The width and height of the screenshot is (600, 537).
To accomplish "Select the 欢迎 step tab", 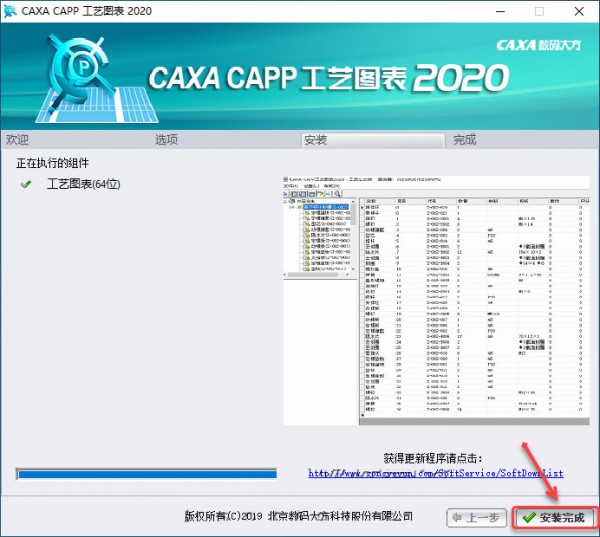I will [x=18, y=140].
